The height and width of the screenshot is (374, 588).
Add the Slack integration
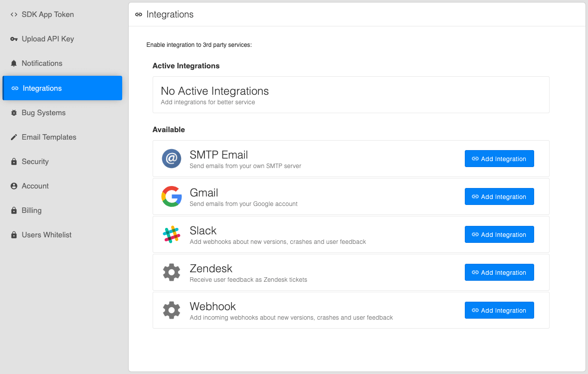point(499,234)
